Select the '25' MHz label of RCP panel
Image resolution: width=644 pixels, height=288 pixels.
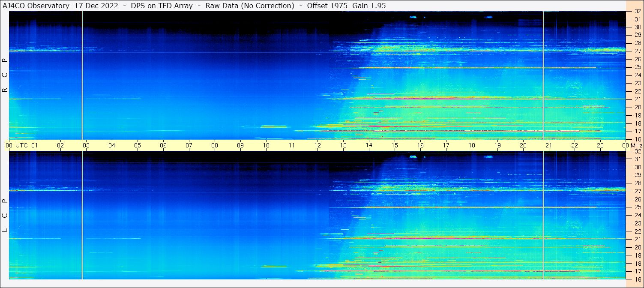point(637,67)
